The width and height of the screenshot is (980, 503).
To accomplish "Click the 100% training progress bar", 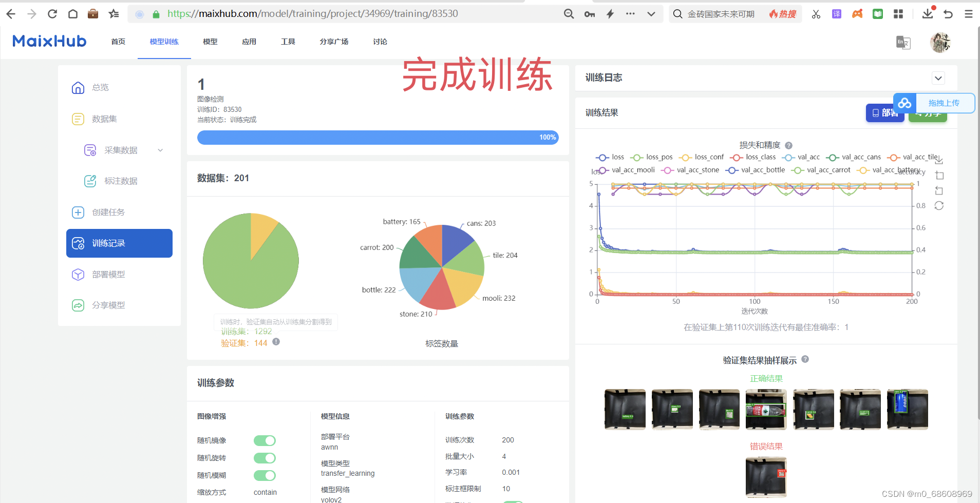I will [x=378, y=137].
